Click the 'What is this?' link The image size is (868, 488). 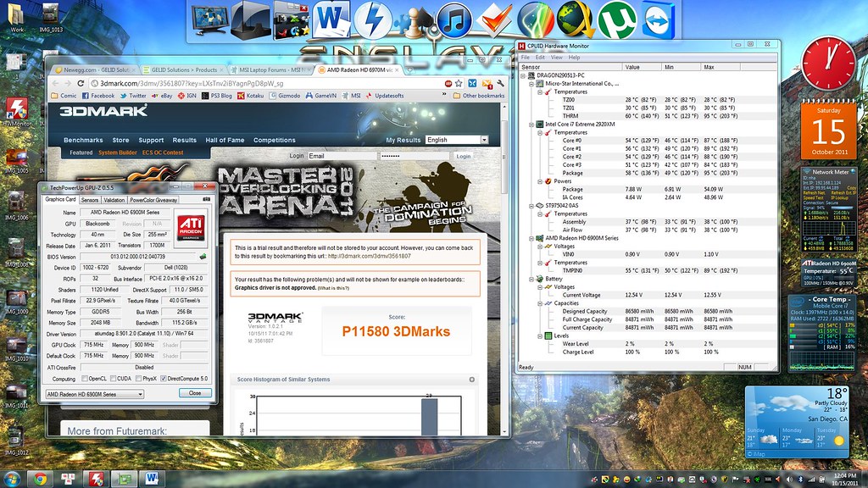coord(333,288)
